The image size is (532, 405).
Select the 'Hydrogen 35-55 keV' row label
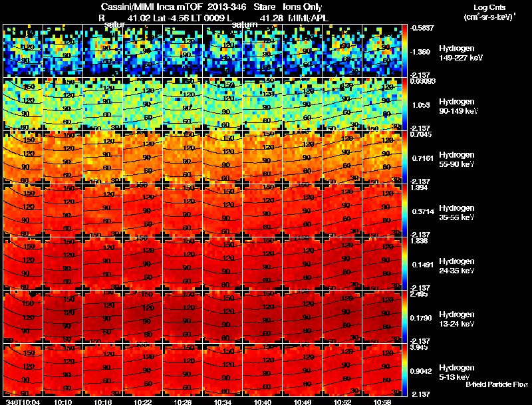pos(457,213)
